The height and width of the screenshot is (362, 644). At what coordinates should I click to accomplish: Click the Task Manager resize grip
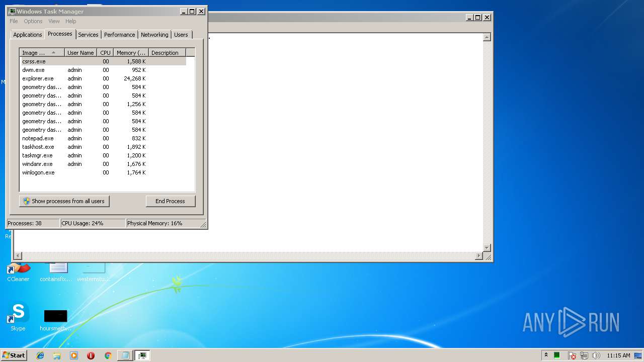tap(203, 224)
